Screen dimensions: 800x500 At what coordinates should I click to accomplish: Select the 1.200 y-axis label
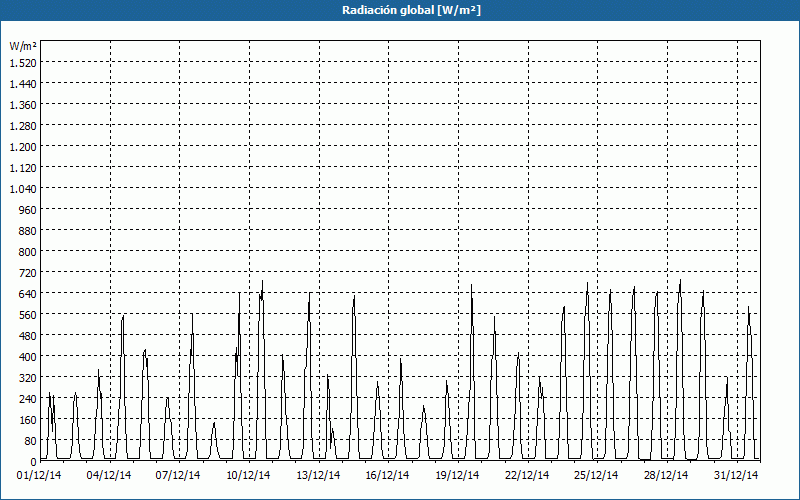[x=23, y=146]
